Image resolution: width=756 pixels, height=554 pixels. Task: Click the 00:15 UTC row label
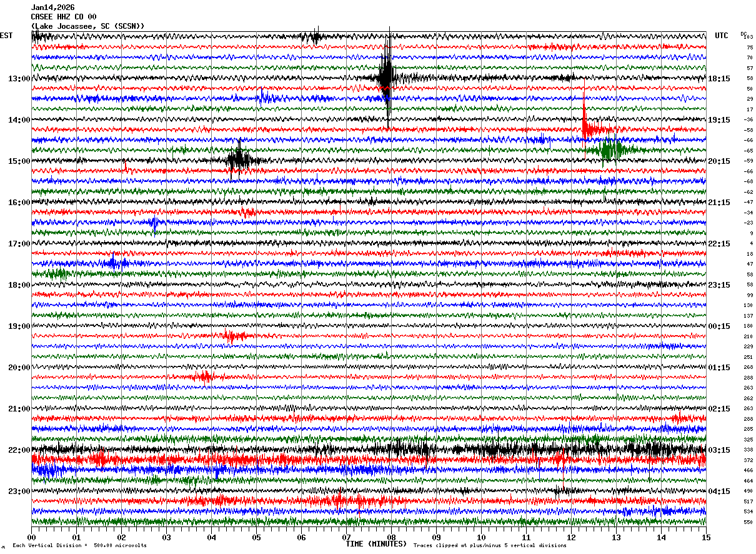click(719, 326)
